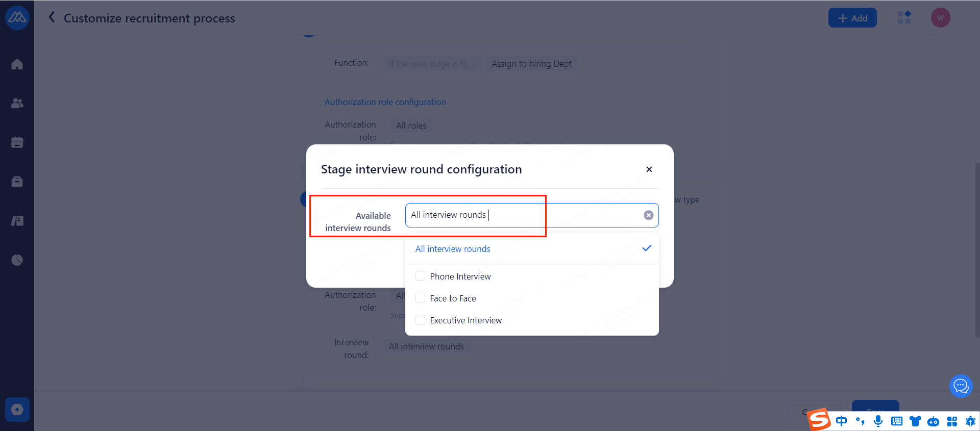Image resolution: width=980 pixels, height=431 pixels.
Task: Clear the interview rounds field selection
Action: (648, 215)
